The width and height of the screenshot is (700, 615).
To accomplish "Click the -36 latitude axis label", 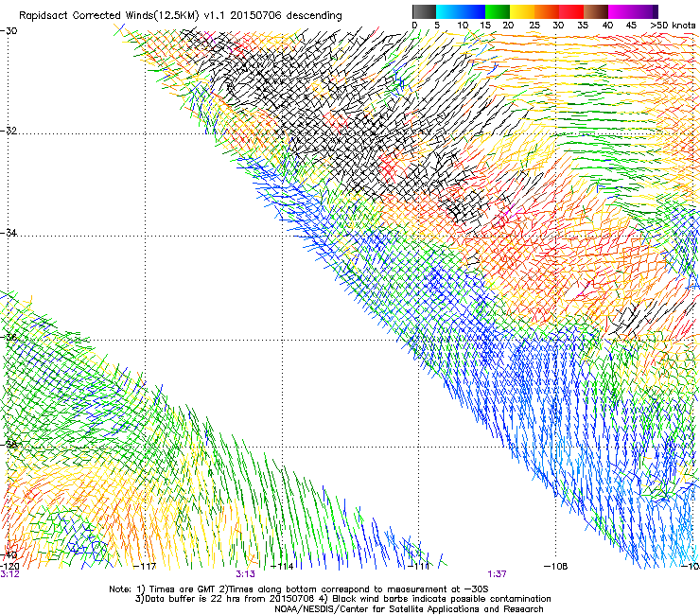I will click(x=9, y=337).
